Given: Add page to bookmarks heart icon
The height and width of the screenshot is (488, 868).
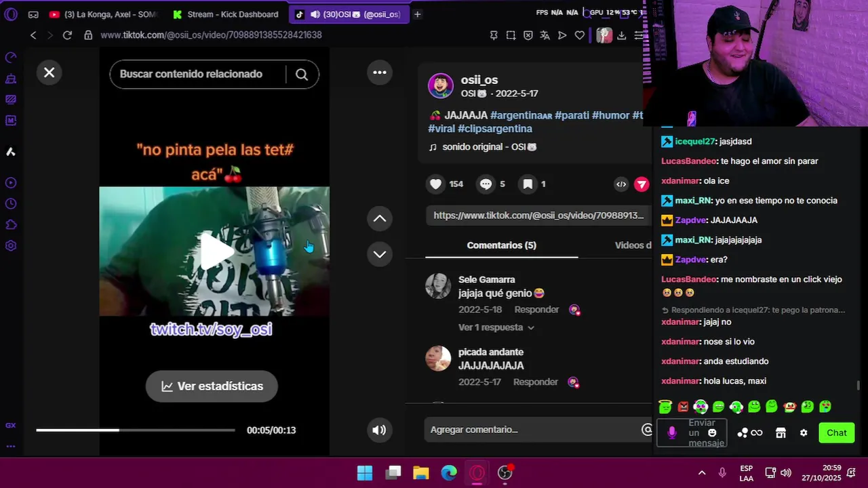Looking at the screenshot, I should [580, 35].
